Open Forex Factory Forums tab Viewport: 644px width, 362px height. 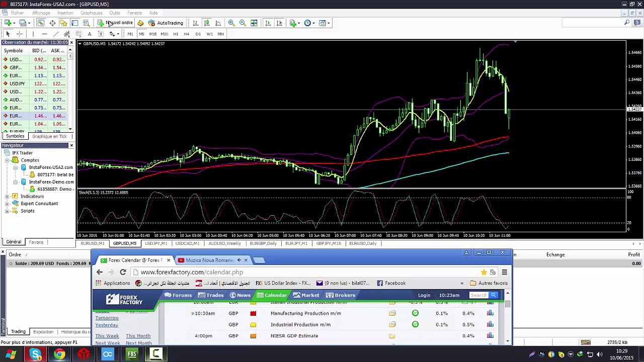(x=178, y=295)
